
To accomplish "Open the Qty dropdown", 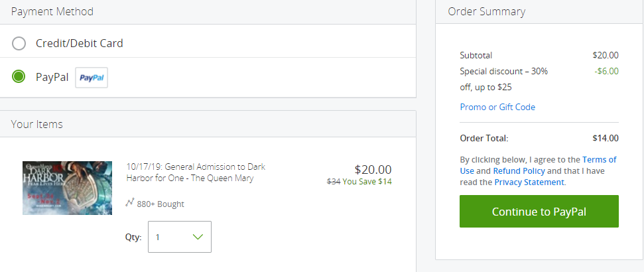I will pyautogui.click(x=180, y=237).
